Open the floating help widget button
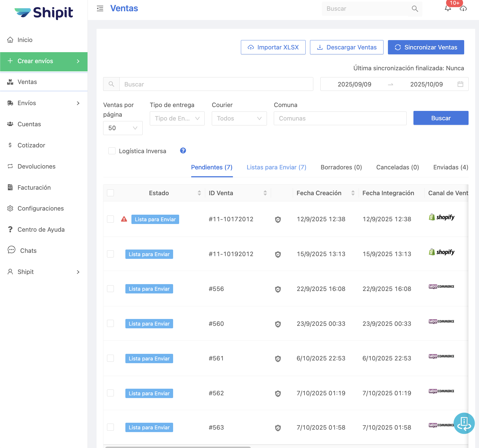This screenshot has width=479, height=448. 464,423
